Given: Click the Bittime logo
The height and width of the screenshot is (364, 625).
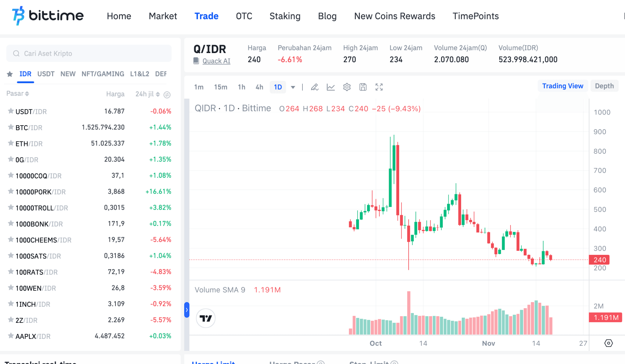Looking at the screenshot, I should pyautogui.click(x=48, y=16).
